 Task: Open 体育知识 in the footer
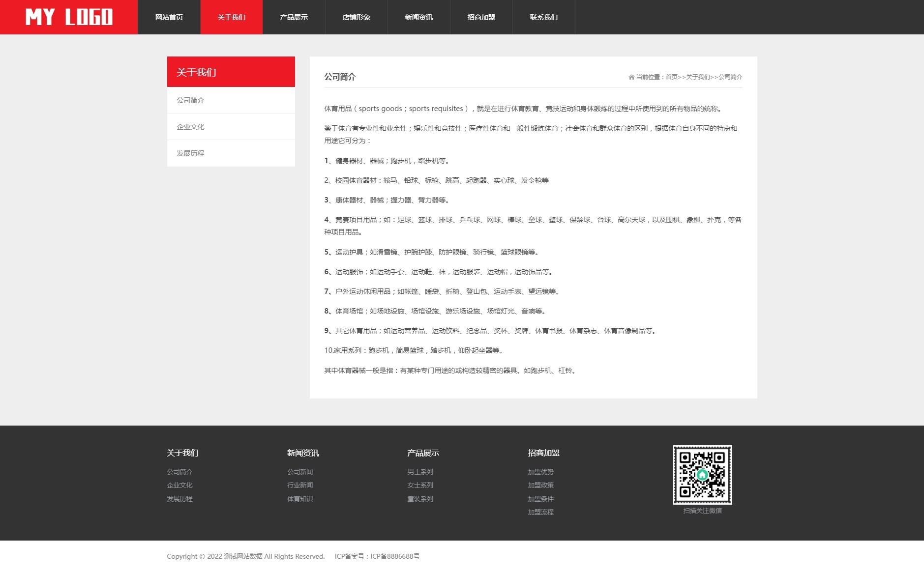point(300,499)
